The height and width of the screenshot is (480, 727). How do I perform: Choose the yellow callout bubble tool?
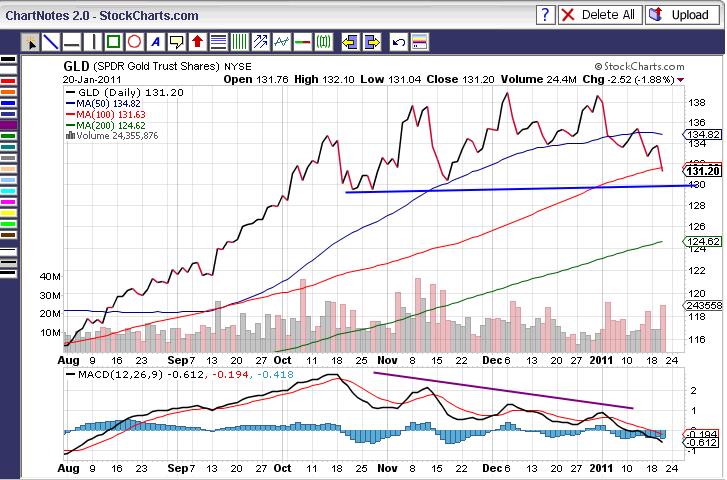[176, 42]
